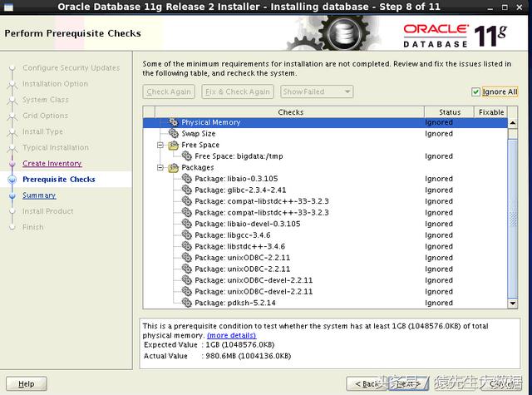Click the Help button
This screenshot has height=395, width=532.
click(x=27, y=384)
